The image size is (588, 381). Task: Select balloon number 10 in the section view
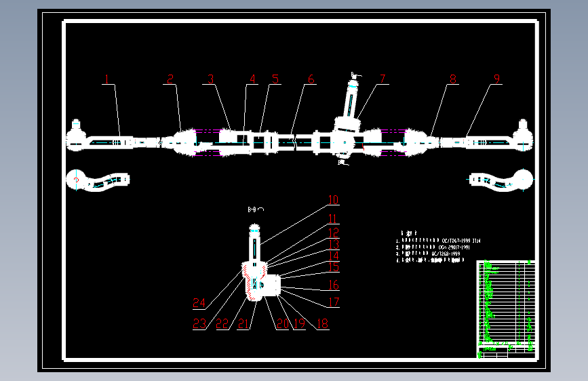tap(334, 200)
